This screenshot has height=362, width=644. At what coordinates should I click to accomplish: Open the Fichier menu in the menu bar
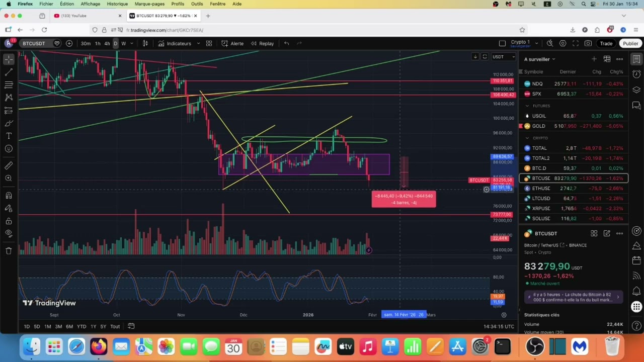(46, 4)
